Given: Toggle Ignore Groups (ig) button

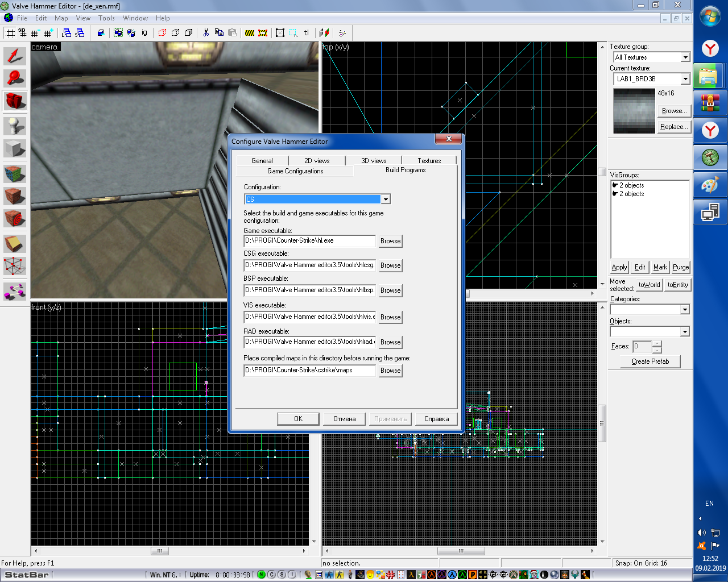Looking at the screenshot, I should click(144, 33).
